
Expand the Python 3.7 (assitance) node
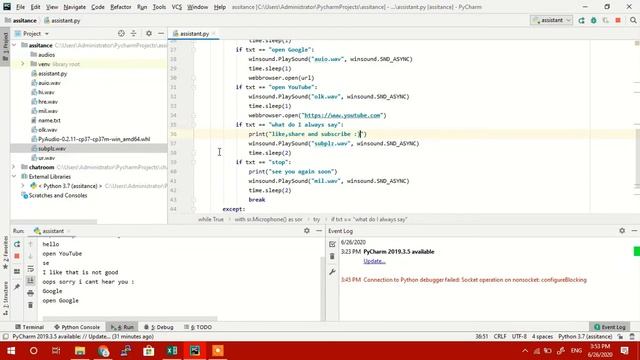(23, 186)
